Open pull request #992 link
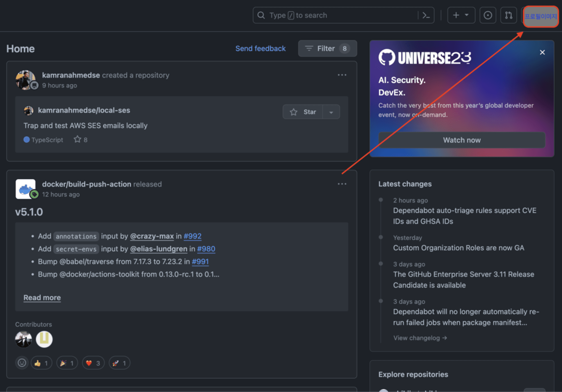This screenshot has height=392, width=562. pos(192,236)
